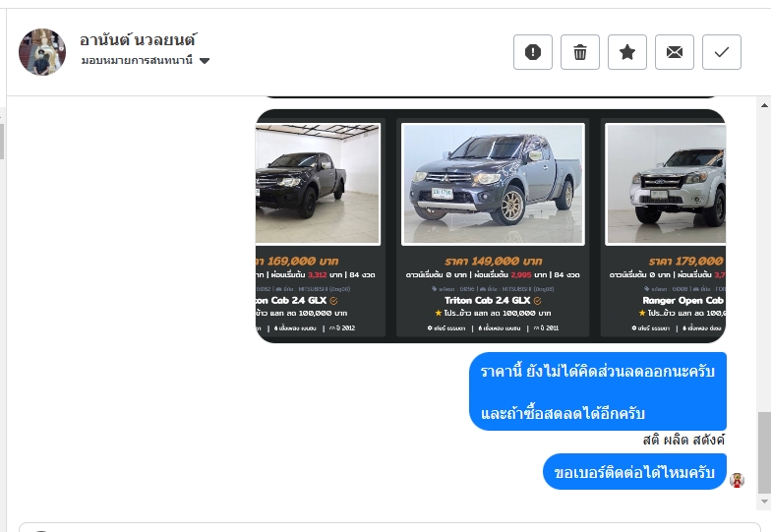Delete conversation with the trash icon
771x532 pixels.
pos(580,52)
